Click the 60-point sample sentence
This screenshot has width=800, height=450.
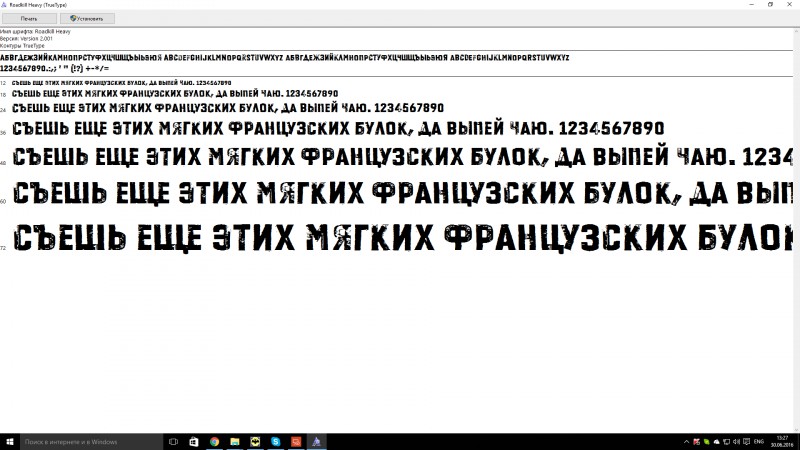point(403,194)
